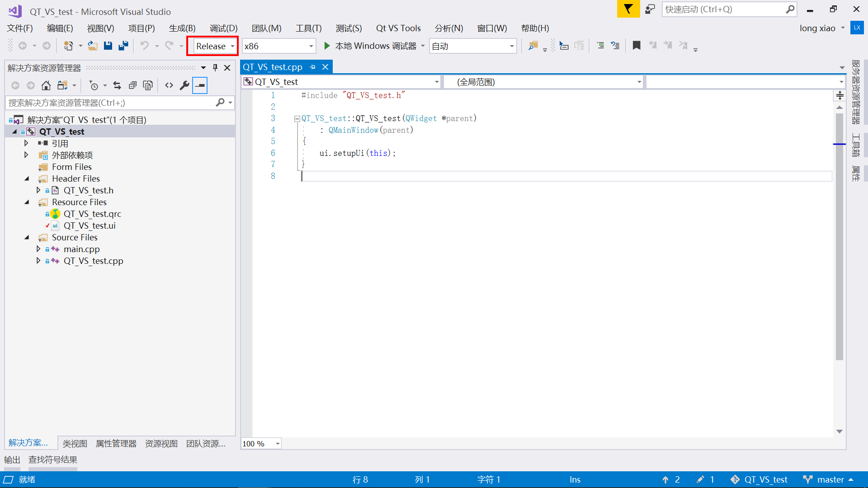Toggle auto-hide pin on solution explorer

[215, 68]
